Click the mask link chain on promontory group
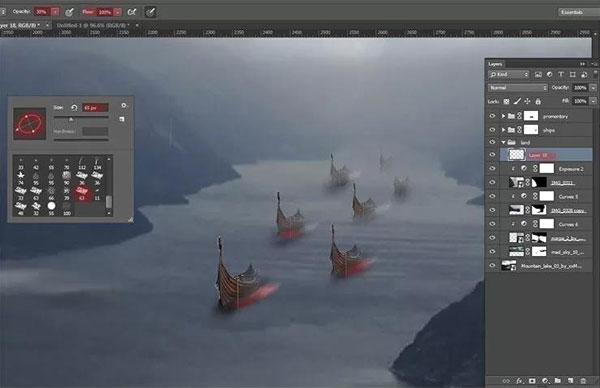 tap(519, 116)
